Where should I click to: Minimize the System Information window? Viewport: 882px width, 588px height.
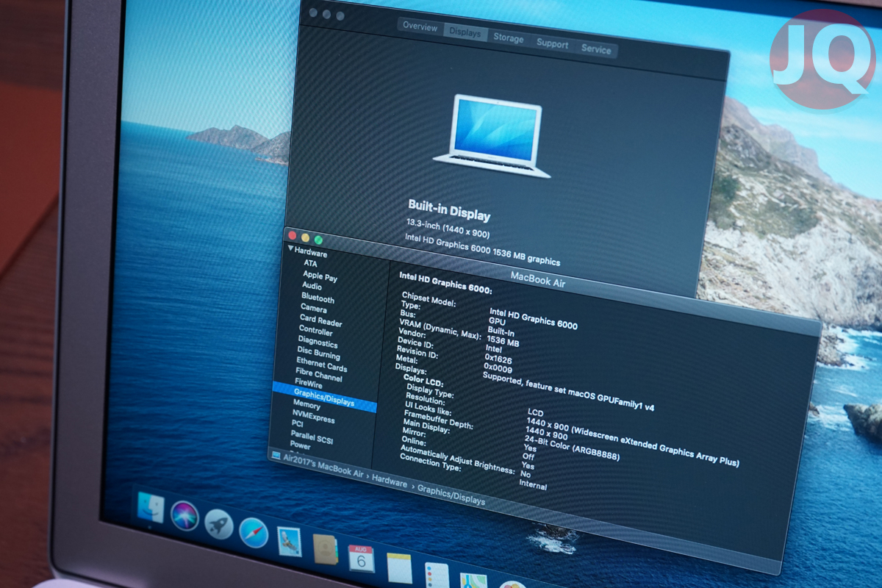point(305,237)
